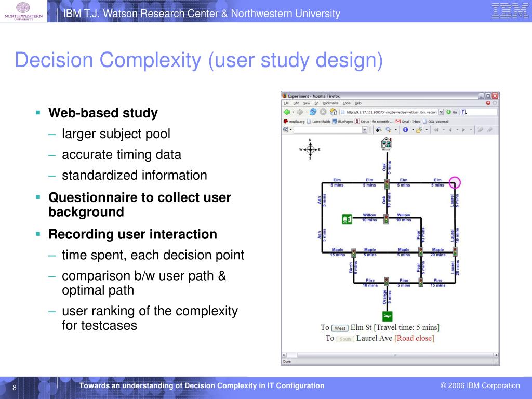Screen dimensions: 532x399
Task: Click the traffic light at Pear and Maple
Action: point(421,252)
